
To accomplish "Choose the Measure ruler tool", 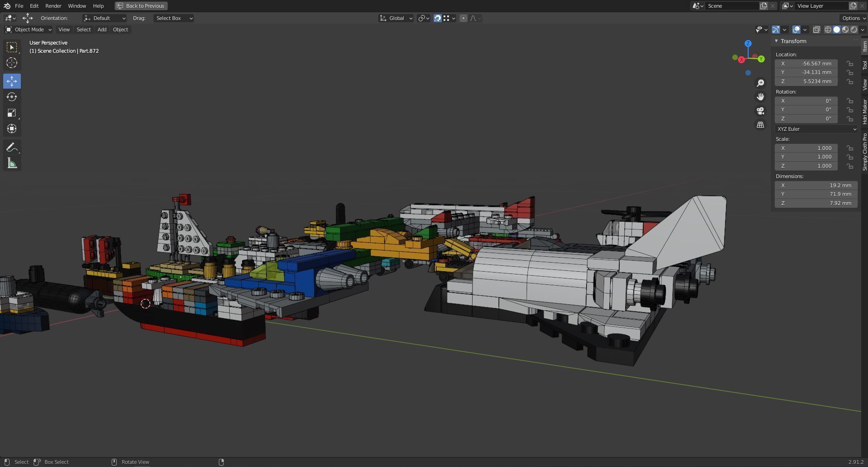I will point(12,164).
